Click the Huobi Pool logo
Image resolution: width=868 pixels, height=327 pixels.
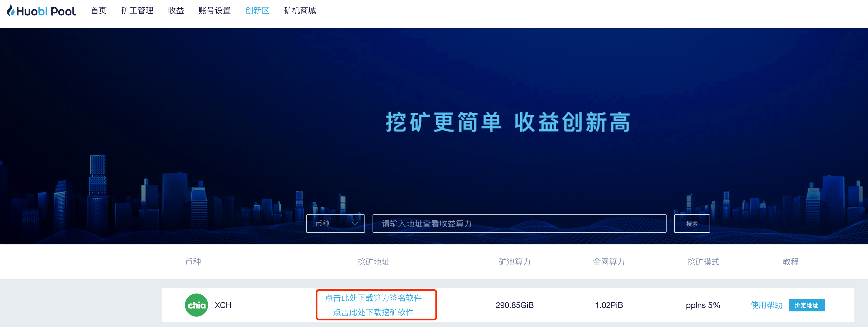pyautogui.click(x=42, y=11)
